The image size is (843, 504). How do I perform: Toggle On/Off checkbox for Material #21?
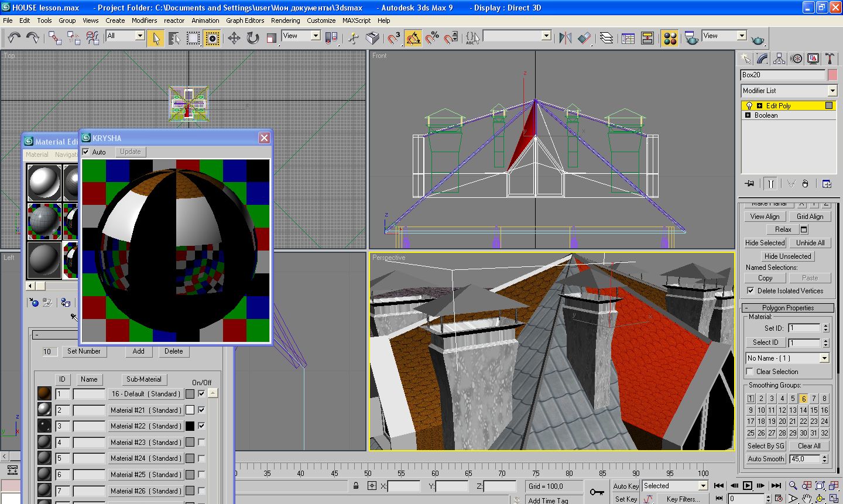tap(201, 410)
